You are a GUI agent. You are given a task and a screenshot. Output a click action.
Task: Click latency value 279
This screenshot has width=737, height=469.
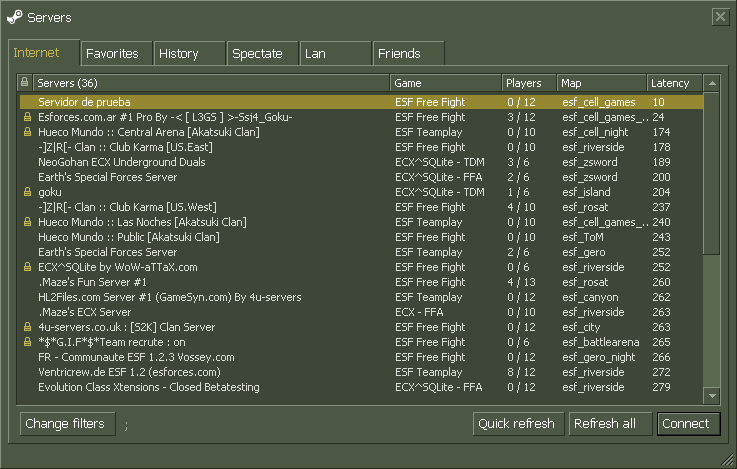[661, 387]
